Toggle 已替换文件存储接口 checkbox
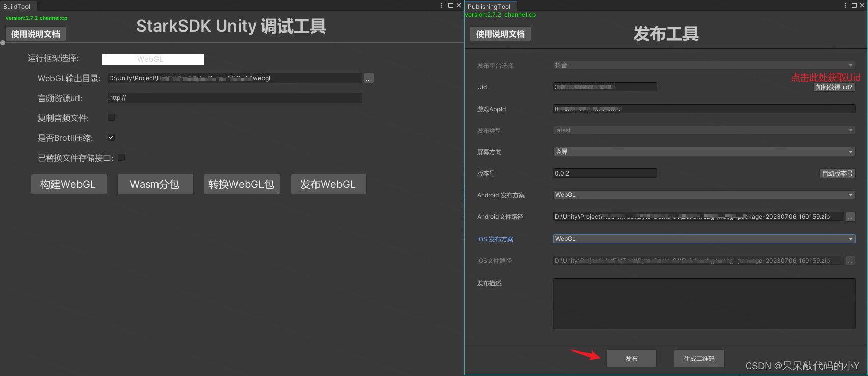868x376 pixels. click(121, 157)
